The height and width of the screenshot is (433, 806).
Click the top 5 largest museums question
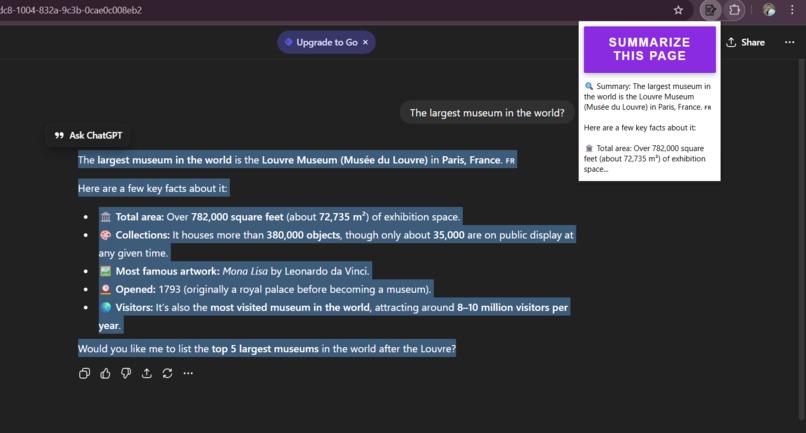pyautogui.click(x=267, y=349)
